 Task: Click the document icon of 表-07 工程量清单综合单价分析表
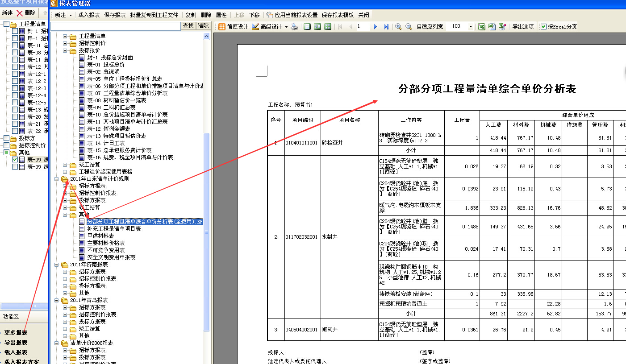(82, 93)
